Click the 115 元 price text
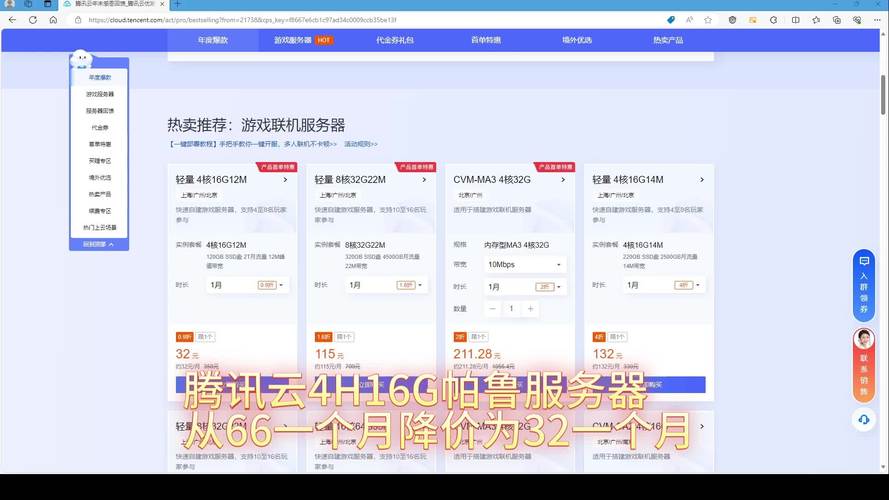889x500 pixels. coord(329,354)
